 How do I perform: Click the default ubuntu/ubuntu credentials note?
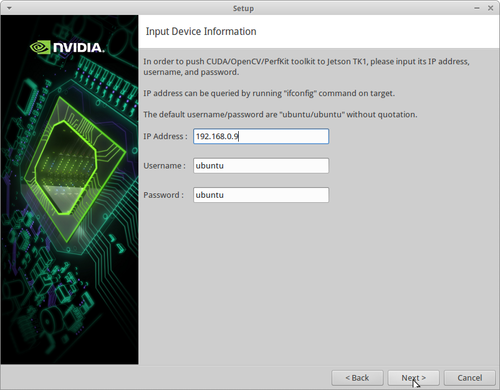coord(280,115)
